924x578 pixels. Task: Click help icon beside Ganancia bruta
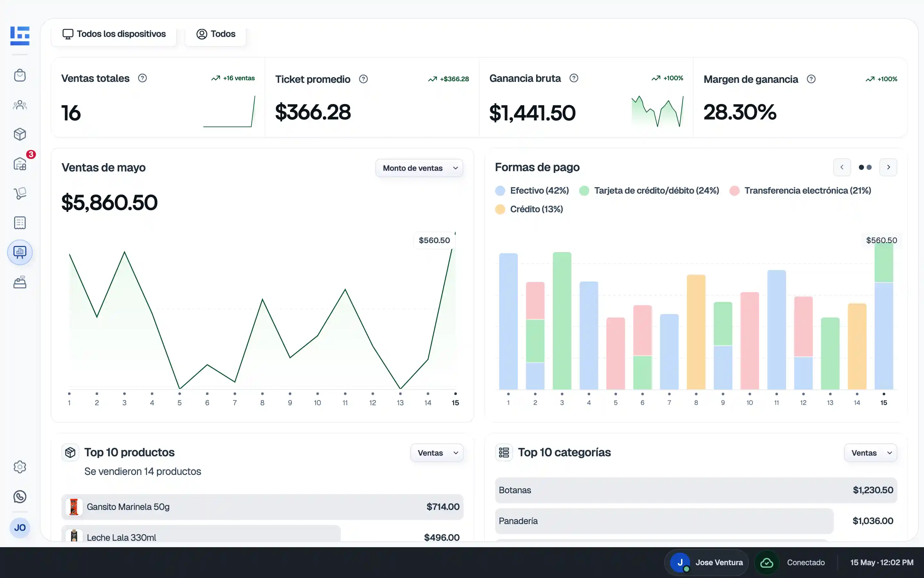point(574,78)
